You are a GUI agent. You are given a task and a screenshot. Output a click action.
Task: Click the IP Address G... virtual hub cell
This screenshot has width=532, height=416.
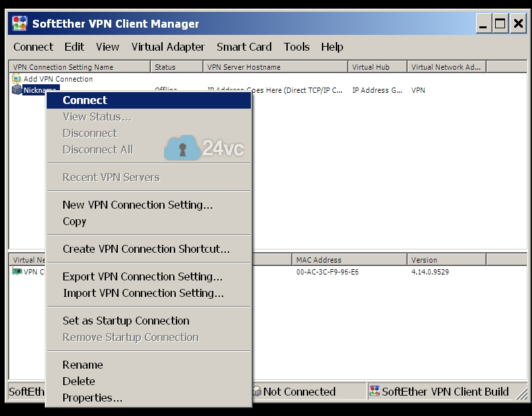(377, 90)
